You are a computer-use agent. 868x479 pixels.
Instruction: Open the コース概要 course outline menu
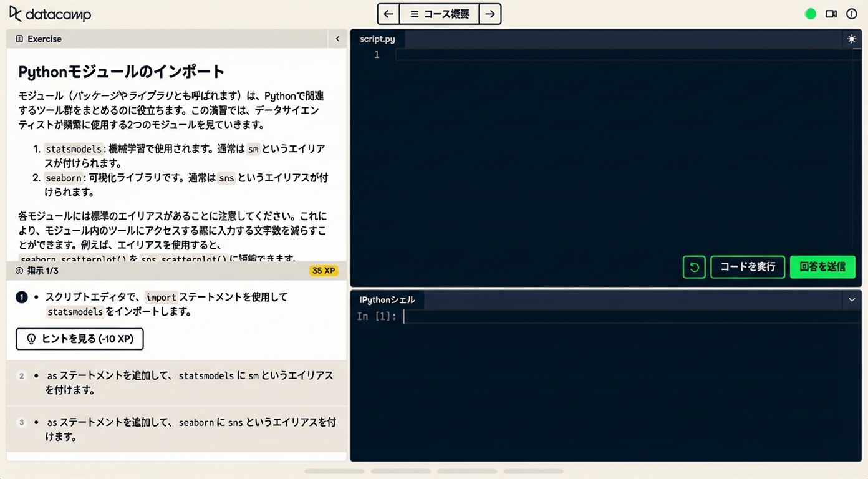point(439,14)
